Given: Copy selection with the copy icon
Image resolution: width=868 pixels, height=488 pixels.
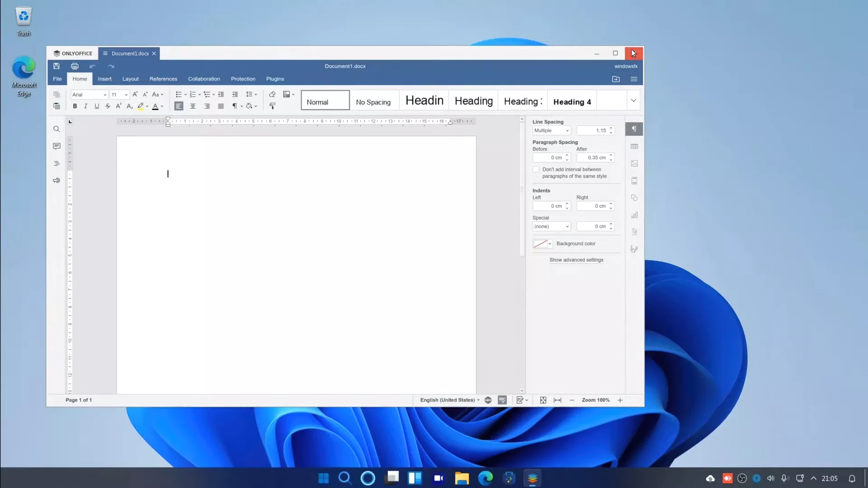Looking at the screenshot, I should pos(57,94).
